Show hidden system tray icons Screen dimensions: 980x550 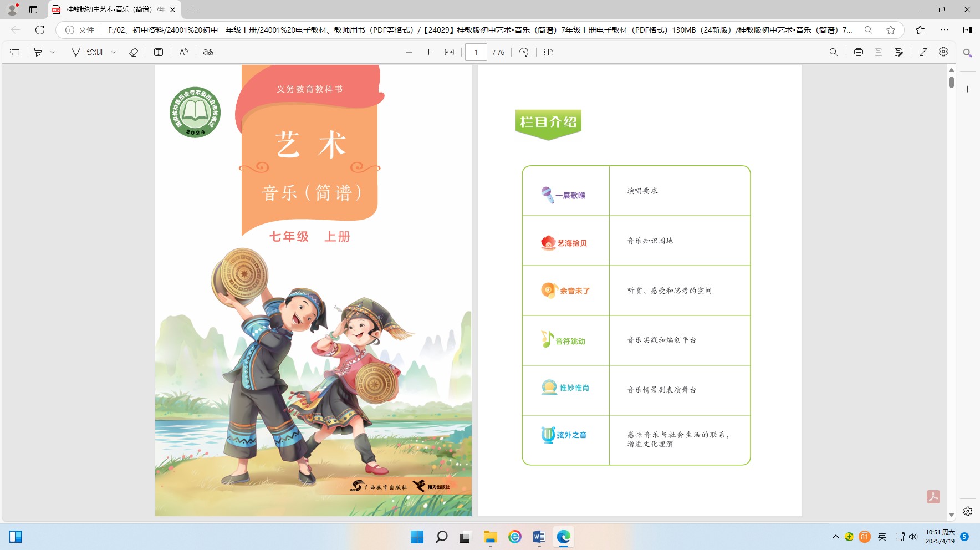[835, 537]
